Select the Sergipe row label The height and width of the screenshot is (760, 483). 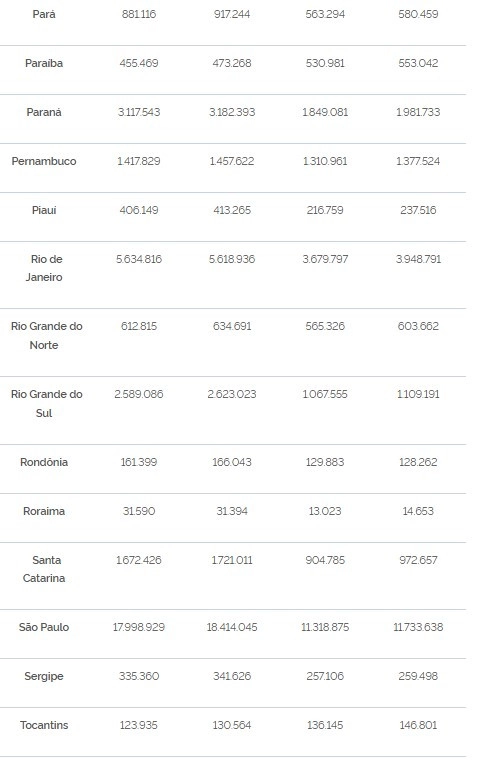pyautogui.click(x=44, y=677)
